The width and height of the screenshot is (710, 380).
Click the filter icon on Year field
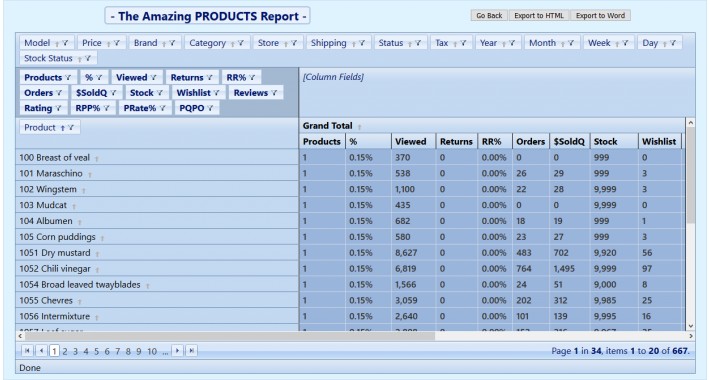pos(512,43)
